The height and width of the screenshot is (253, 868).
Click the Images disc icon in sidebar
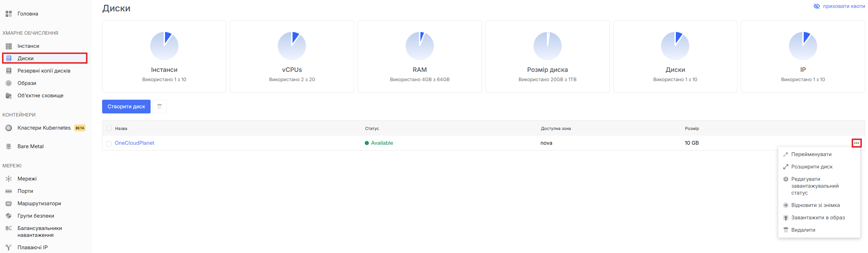coord(9,83)
